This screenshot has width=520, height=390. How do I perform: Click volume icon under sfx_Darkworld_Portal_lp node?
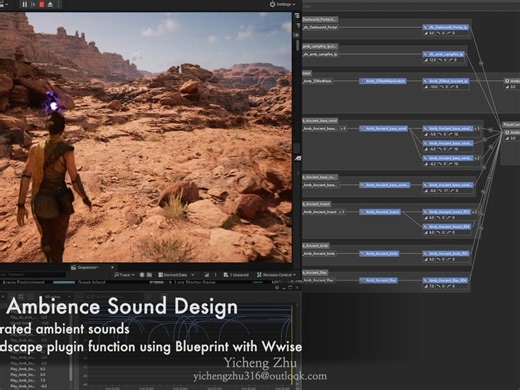(x=426, y=33)
